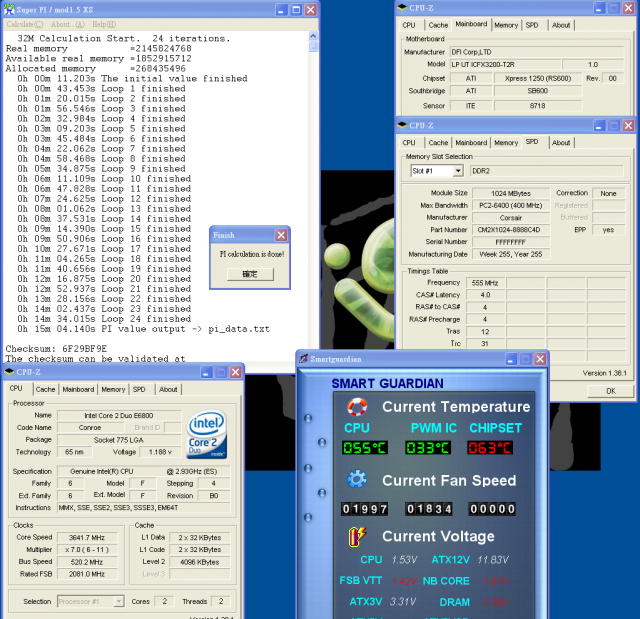Minimize the CPU-Z CPU window
The width and height of the screenshot is (640, 619).
click(207, 372)
